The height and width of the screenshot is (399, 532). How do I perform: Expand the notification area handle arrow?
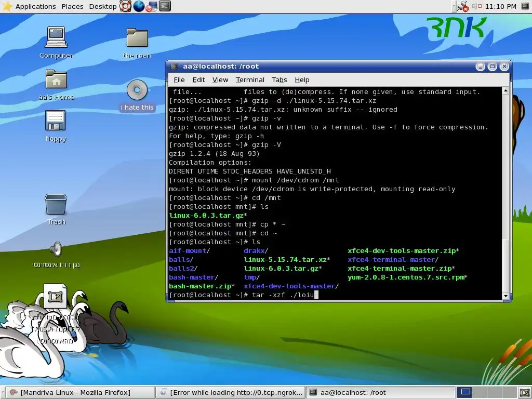click(454, 6)
